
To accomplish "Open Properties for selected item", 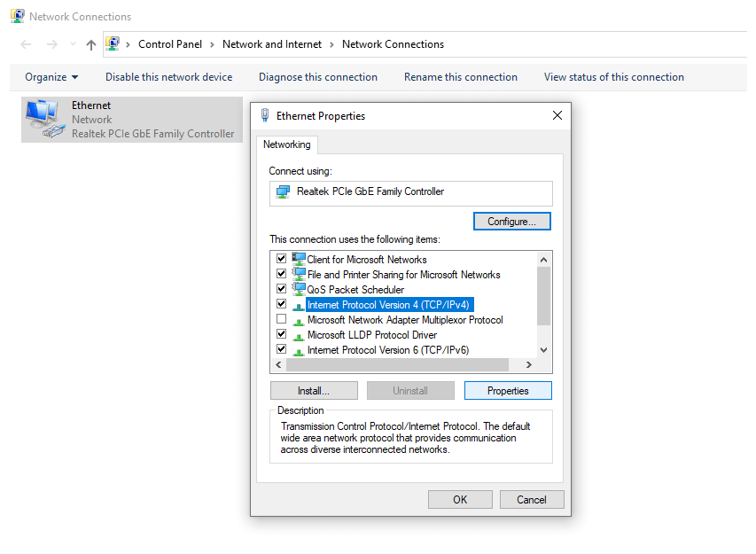I will coord(508,391).
